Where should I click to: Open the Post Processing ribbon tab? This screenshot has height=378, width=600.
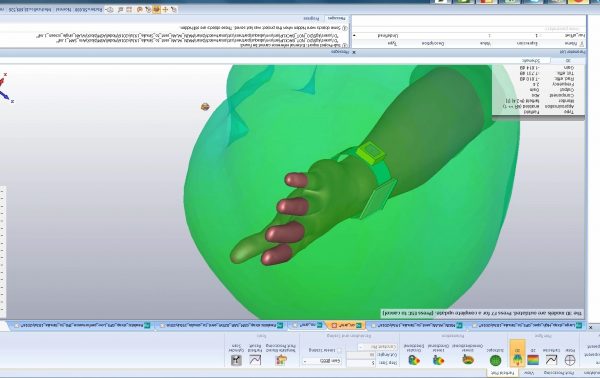[559, 372]
